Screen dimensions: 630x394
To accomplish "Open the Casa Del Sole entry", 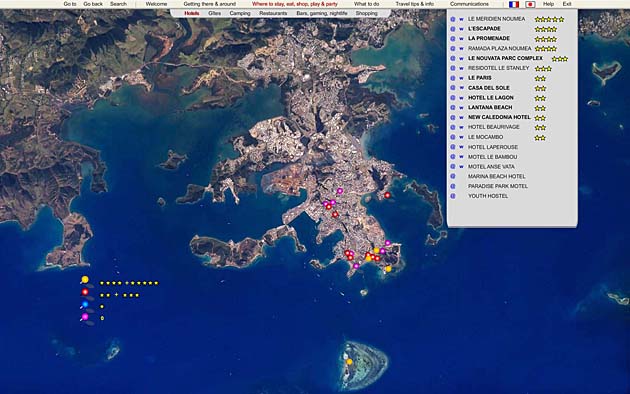I will tap(489, 88).
